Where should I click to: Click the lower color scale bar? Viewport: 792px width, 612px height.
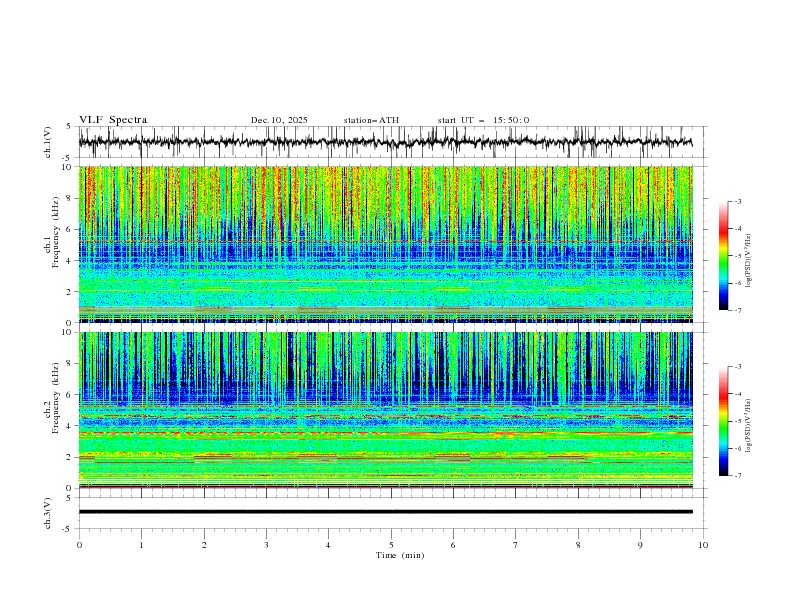click(723, 421)
